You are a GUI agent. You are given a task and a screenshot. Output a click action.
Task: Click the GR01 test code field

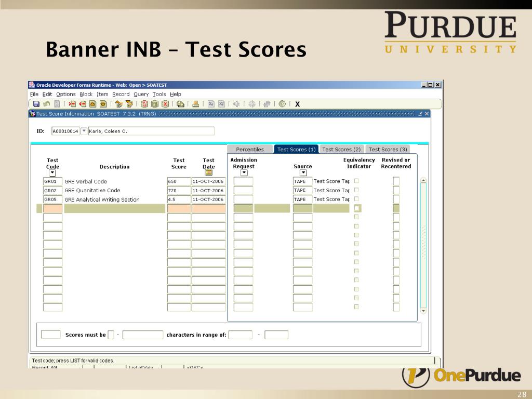point(53,181)
